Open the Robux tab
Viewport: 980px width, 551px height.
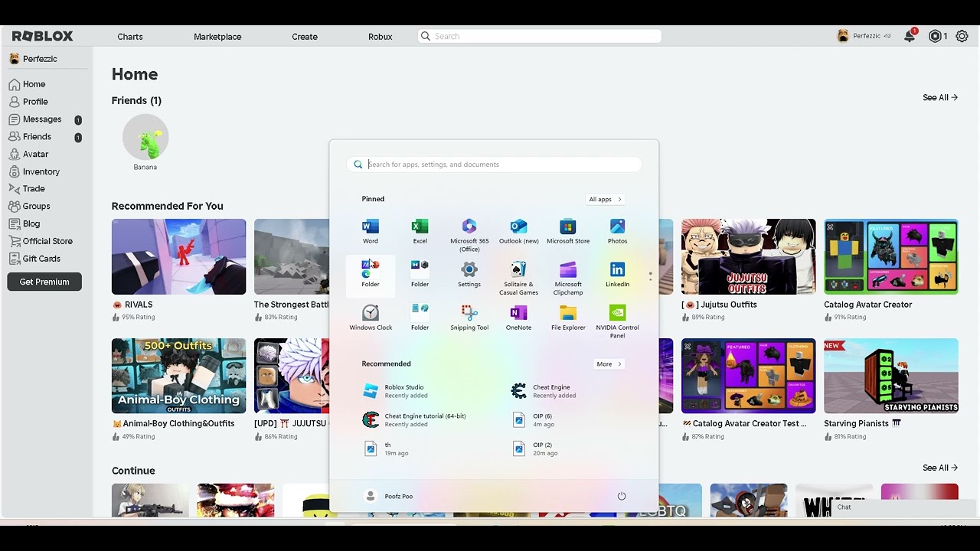[x=381, y=37]
